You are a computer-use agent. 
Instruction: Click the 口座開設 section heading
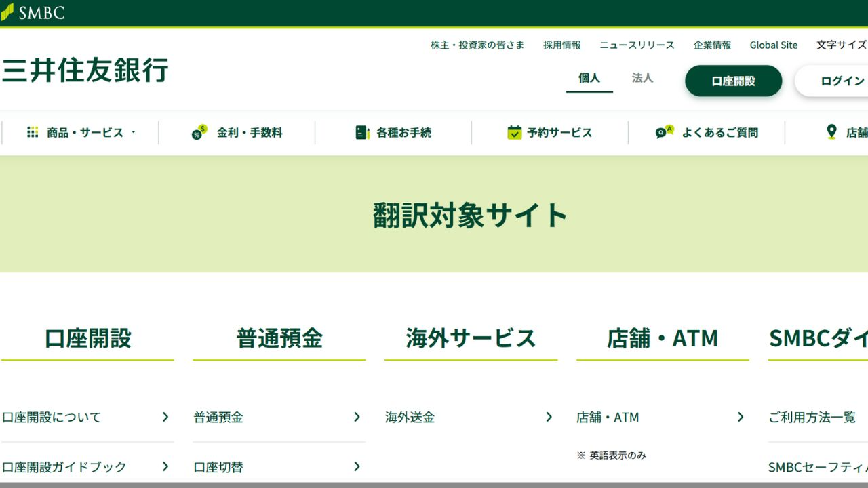click(x=87, y=338)
